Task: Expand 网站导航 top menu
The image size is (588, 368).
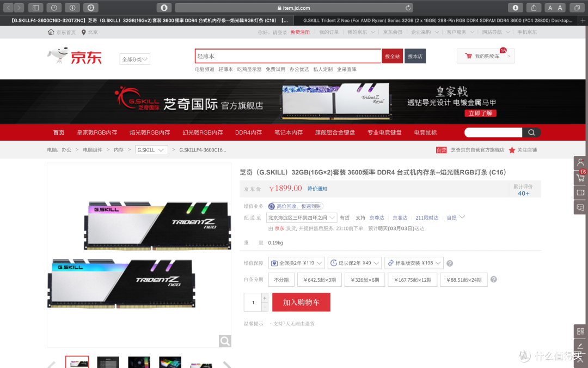Action: pos(496,32)
